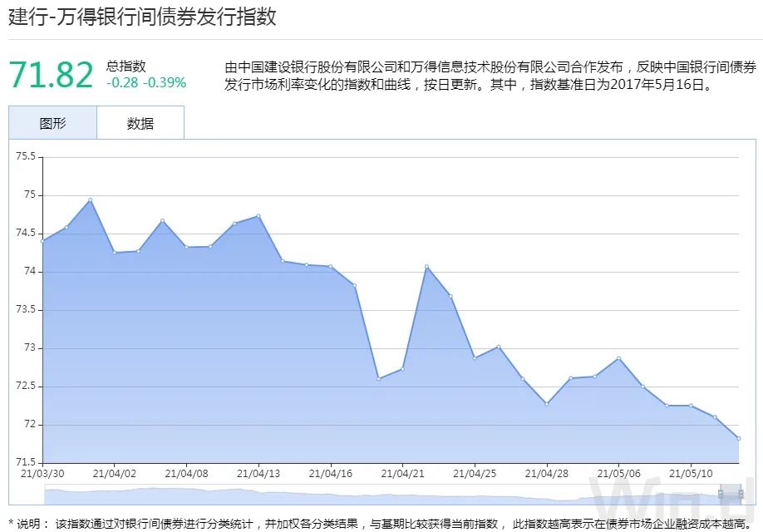This screenshot has width=763, height=532.
Task: Click the 21/04/13 x-axis label
Action: 258,474
